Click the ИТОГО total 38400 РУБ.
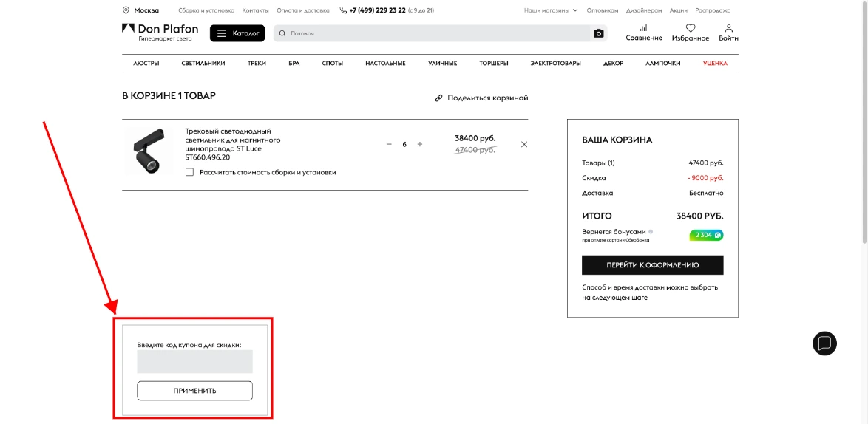Image resolution: width=868 pixels, height=424 pixels. click(x=699, y=216)
